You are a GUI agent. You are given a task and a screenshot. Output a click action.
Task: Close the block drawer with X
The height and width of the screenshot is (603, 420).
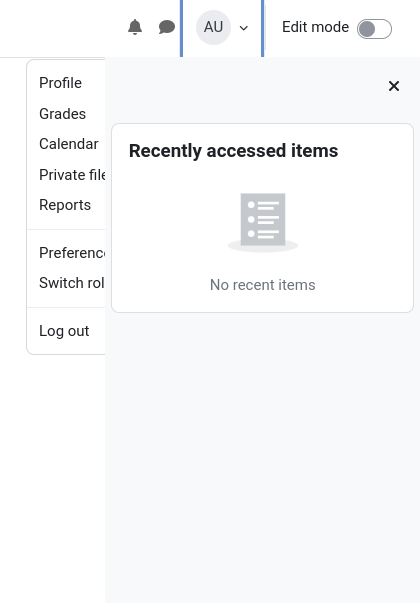point(394,86)
